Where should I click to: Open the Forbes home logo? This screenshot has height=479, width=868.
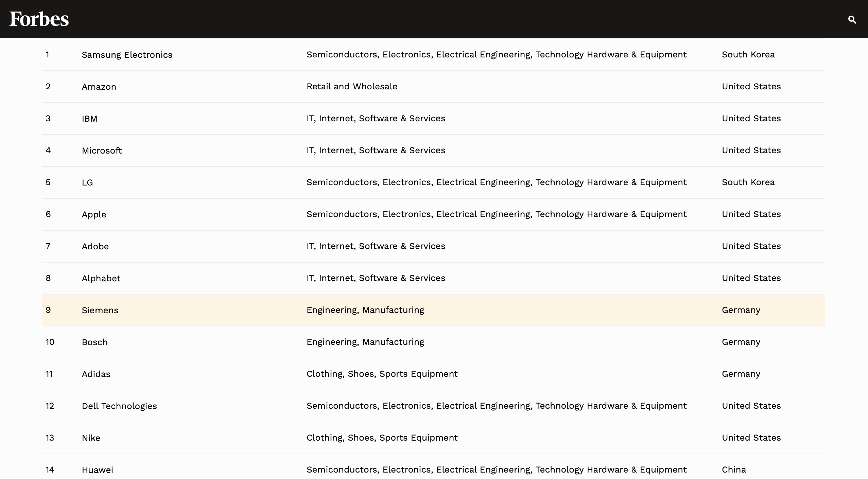click(39, 19)
